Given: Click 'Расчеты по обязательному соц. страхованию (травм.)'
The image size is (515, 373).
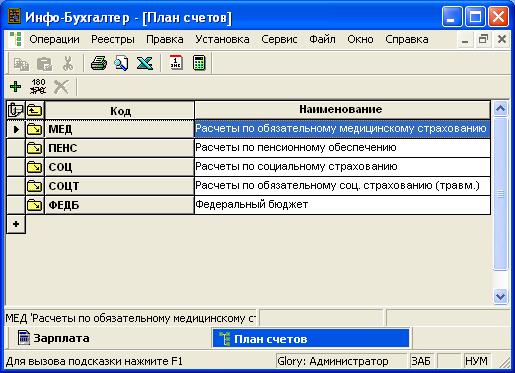Looking at the screenshot, I should [342, 186].
